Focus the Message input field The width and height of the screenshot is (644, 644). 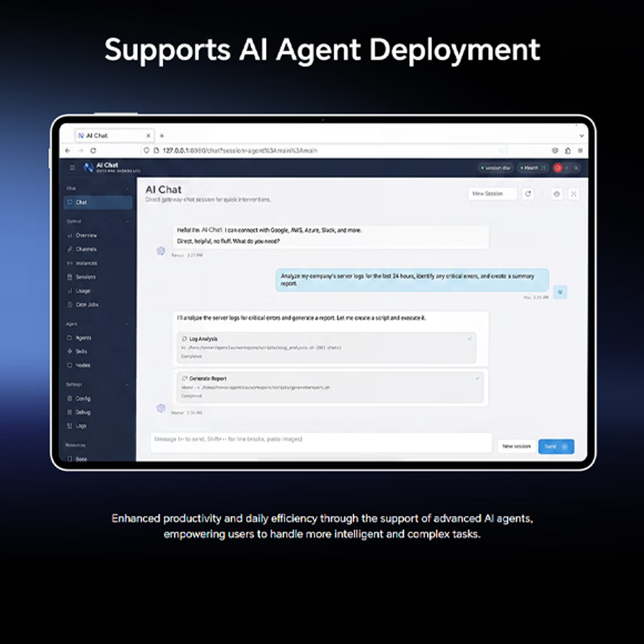[x=321, y=443]
